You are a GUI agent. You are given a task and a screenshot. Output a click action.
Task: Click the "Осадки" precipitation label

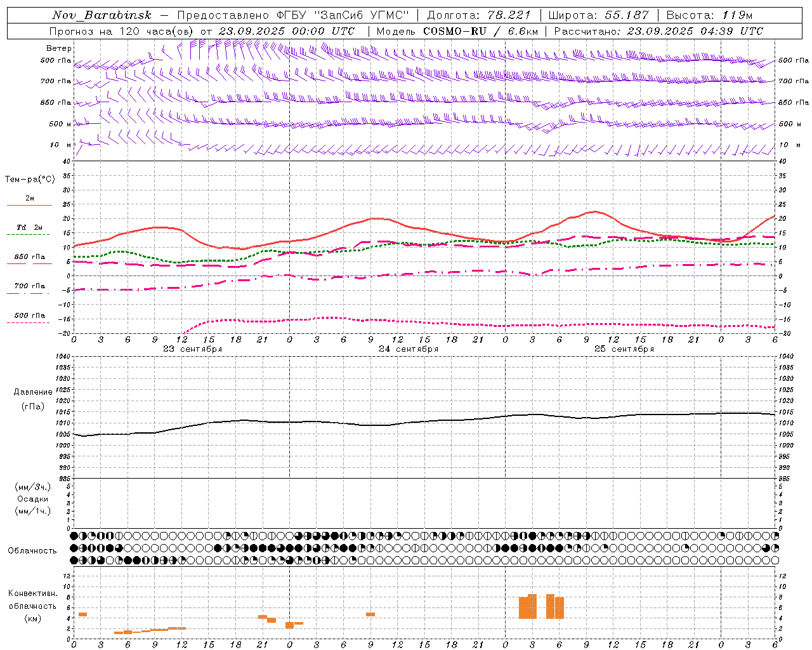(x=33, y=499)
